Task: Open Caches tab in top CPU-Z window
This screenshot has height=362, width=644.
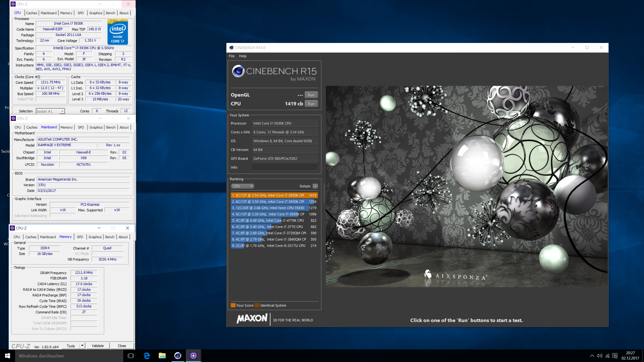Action: [x=31, y=13]
